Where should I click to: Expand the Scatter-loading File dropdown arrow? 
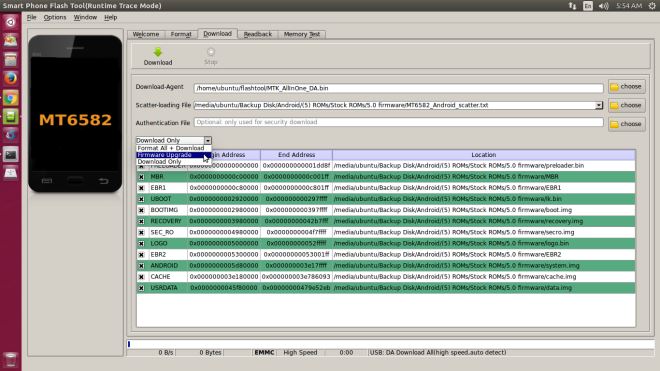pos(599,105)
